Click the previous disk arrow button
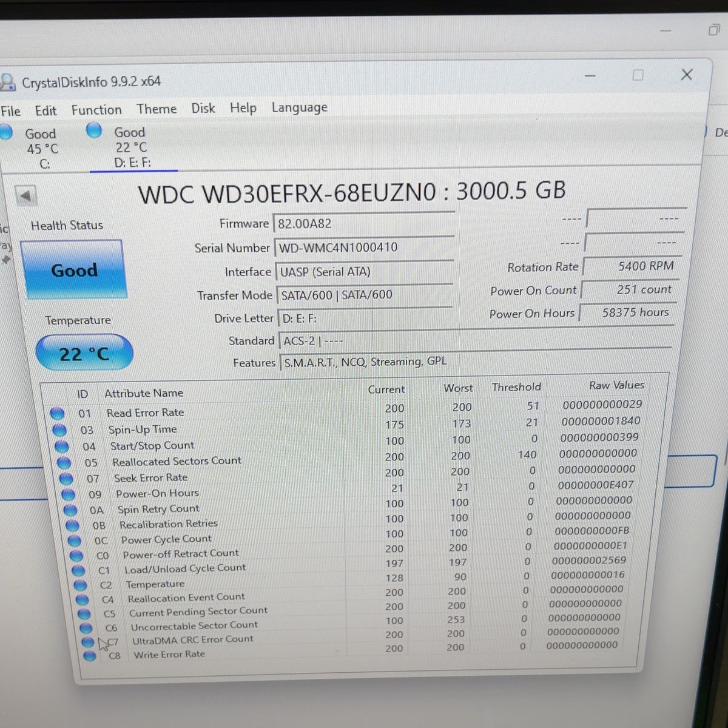728x728 pixels. click(26, 196)
